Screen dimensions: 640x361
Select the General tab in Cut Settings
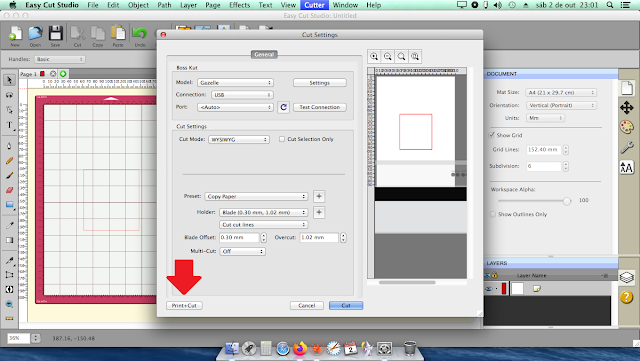click(x=264, y=54)
